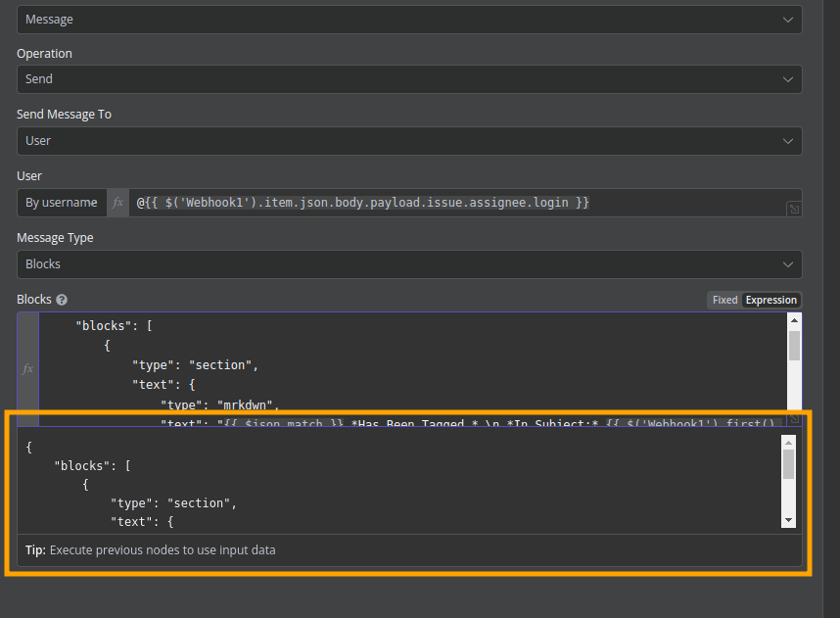
Task: Switch Blocks field to Fixed mode
Action: pos(724,300)
